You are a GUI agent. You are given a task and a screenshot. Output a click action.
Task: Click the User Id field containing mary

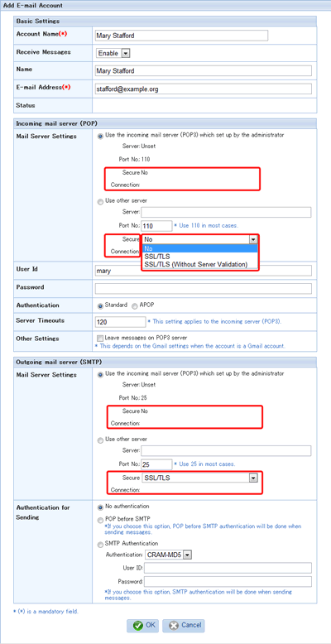[203, 271]
